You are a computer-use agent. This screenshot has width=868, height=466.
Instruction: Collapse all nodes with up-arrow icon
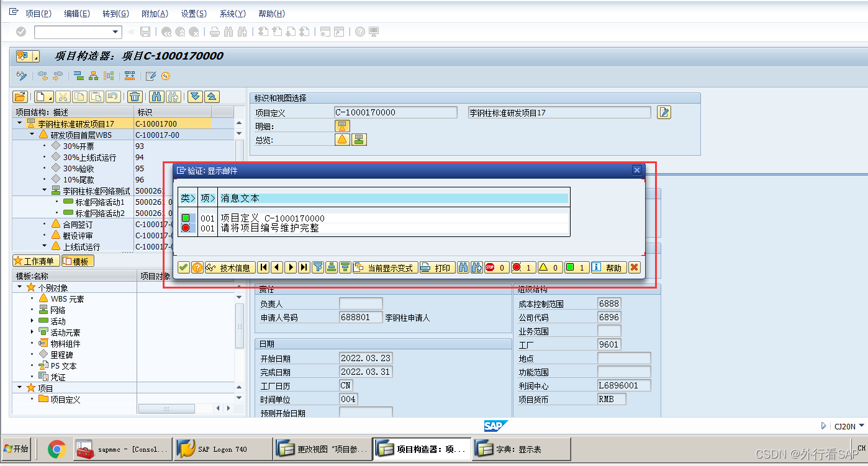(x=212, y=96)
